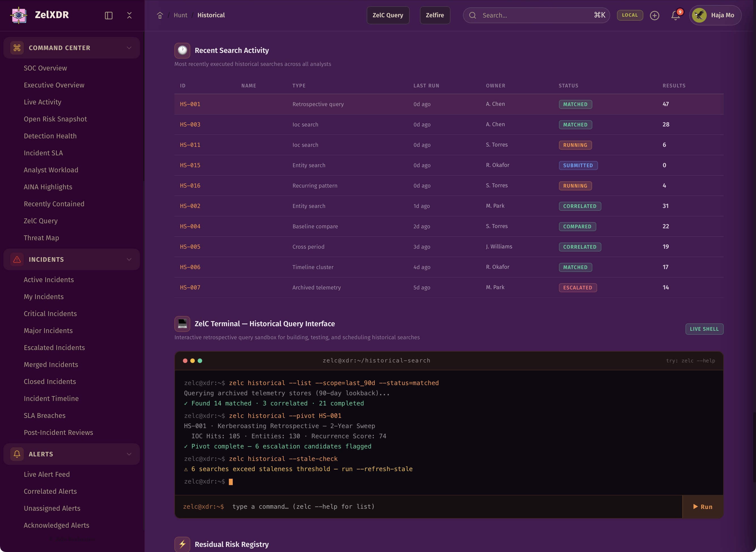Collapse the Alerts sidebar section
Screen dimensions: 756x552
(x=129, y=454)
